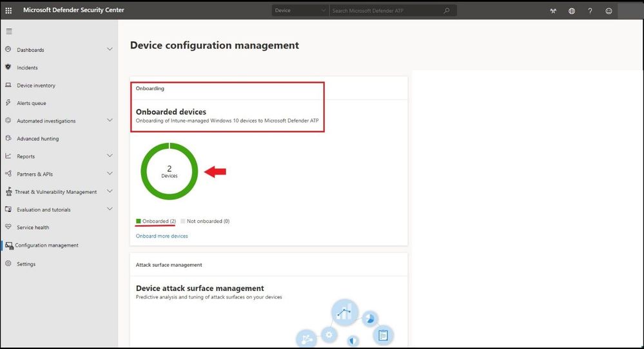Open Advanced hunting
Viewport: 644px width, 349px height.
38,138
